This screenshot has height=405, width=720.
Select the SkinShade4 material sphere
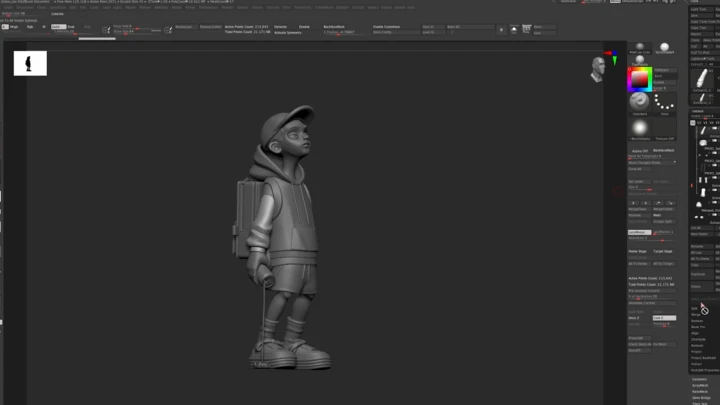664,47
